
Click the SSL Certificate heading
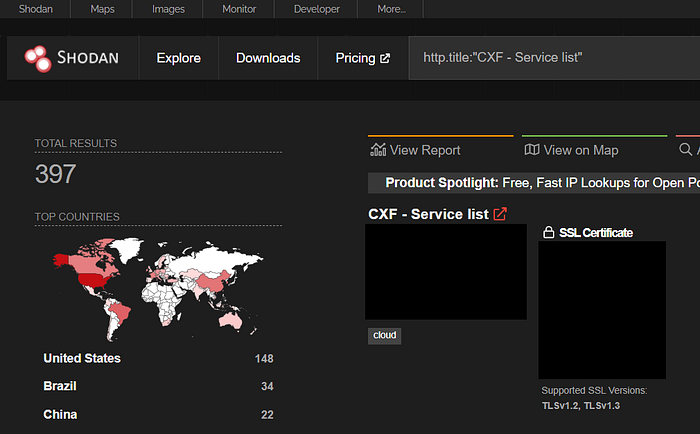pos(596,233)
